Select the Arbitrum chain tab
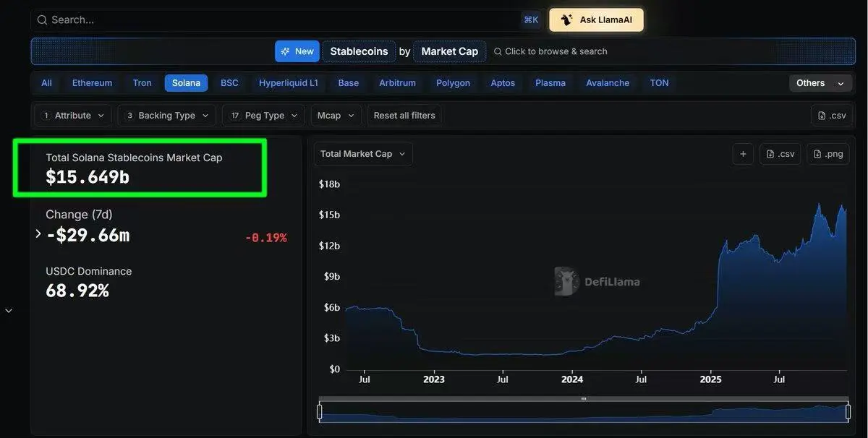This screenshot has width=868, height=438. point(397,83)
